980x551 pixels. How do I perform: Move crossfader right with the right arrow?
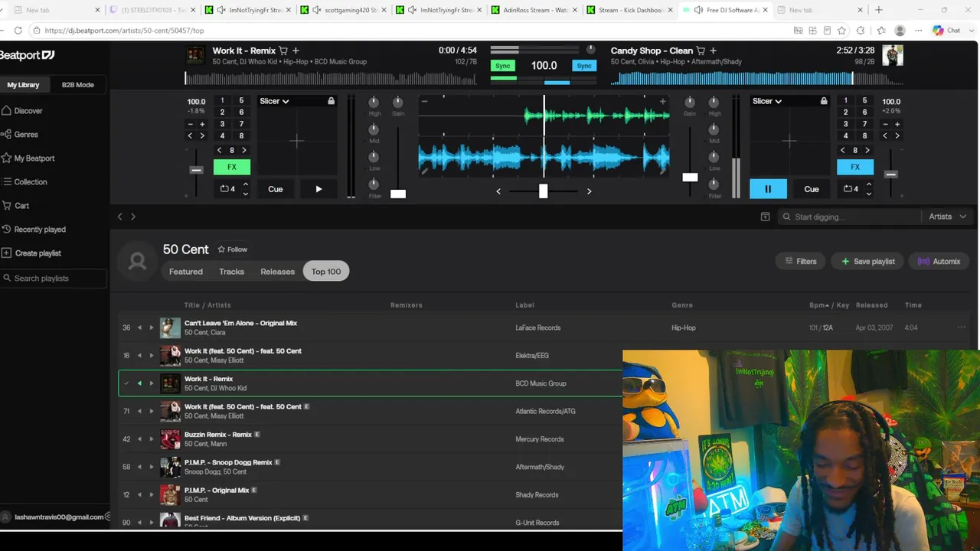(x=589, y=191)
